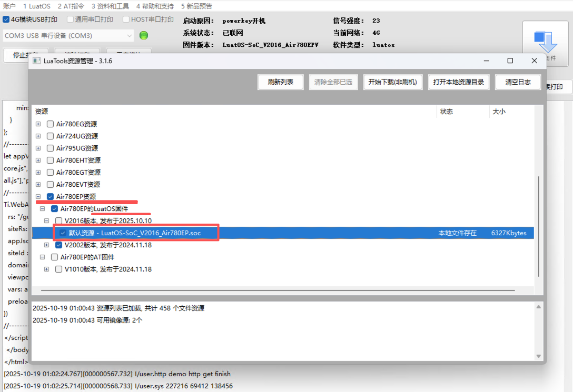Open the COM3 serial port dropdown
The image size is (573, 392).
pos(130,36)
